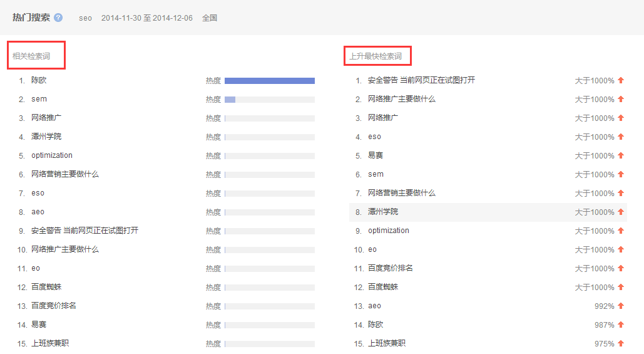The height and width of the screenshot is (354, 644).
Task: Click the heat bar for sem
Action: click(x=269, y=99)
